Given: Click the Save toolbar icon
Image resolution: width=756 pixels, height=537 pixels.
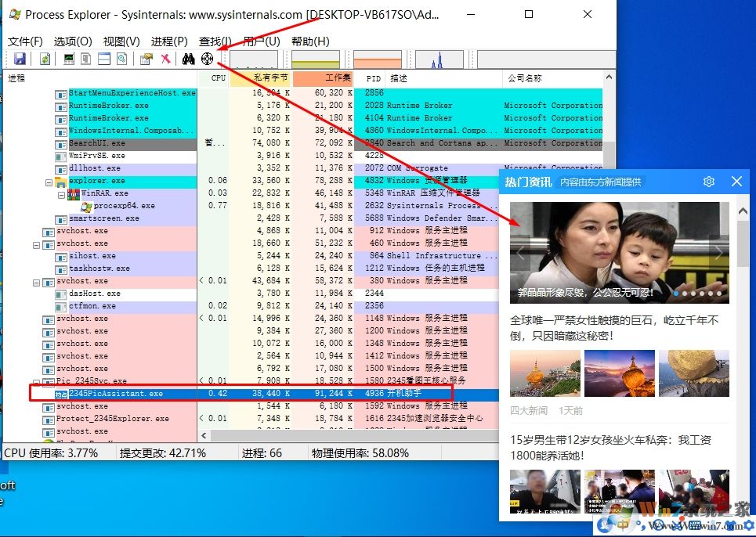Looking at the screenshot, I should click(20, 59).
